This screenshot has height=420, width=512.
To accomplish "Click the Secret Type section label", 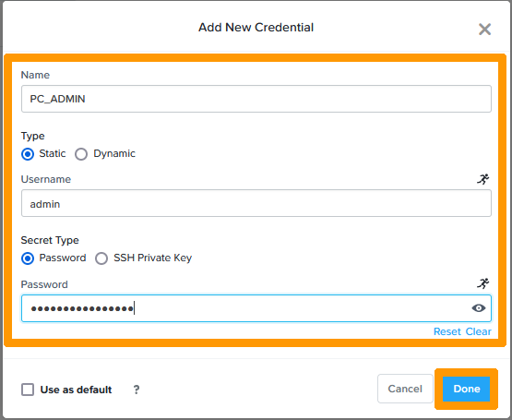I will pyautogui.click(x=50, y=240).
